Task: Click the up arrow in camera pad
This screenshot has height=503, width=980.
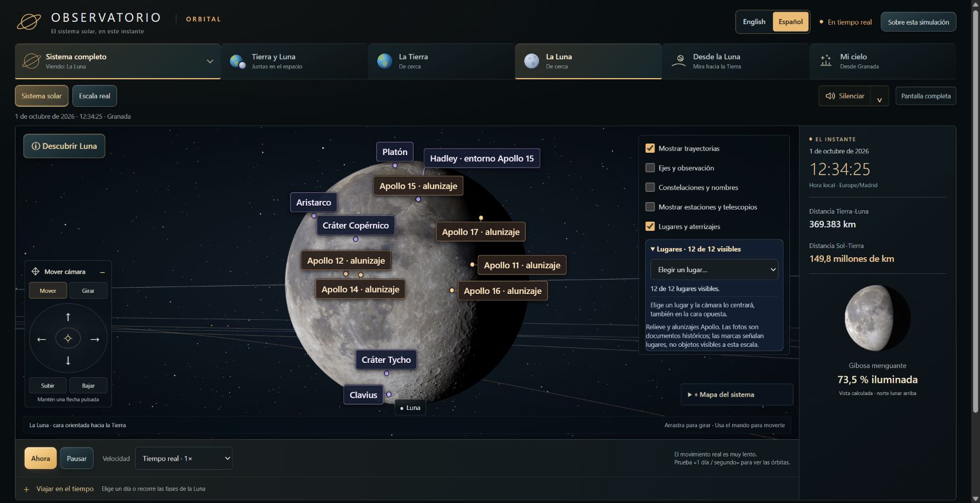Action: click(68, 317)
